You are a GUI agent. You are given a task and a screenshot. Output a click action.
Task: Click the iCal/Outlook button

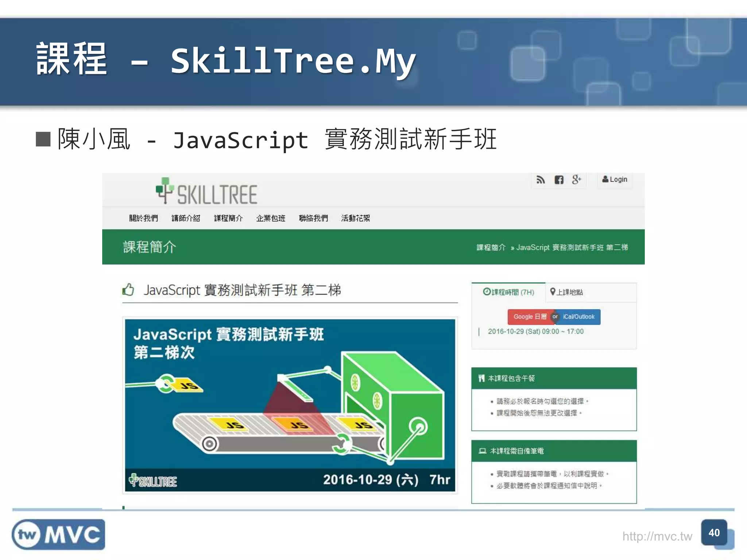click(579, 316)
